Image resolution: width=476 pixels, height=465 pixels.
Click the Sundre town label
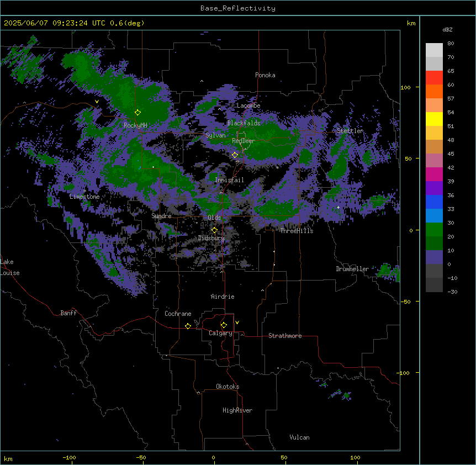(x=161, y=216)
